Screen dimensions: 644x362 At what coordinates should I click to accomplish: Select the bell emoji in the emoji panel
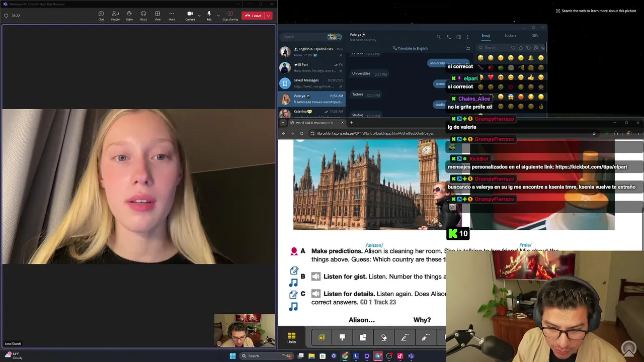pos(531,58)
